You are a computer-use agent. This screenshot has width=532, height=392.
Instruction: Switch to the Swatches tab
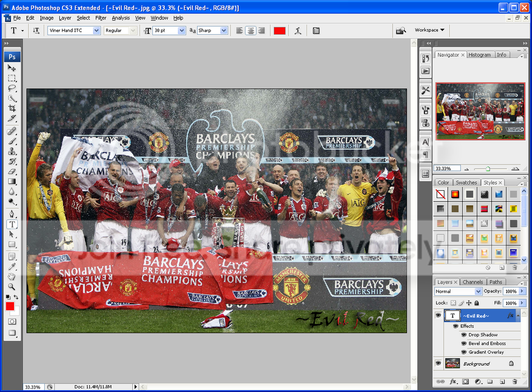coord(466,182)
